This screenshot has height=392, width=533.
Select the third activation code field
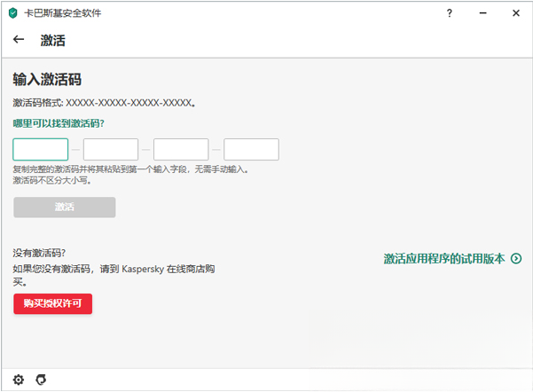(x=181, y=149)
